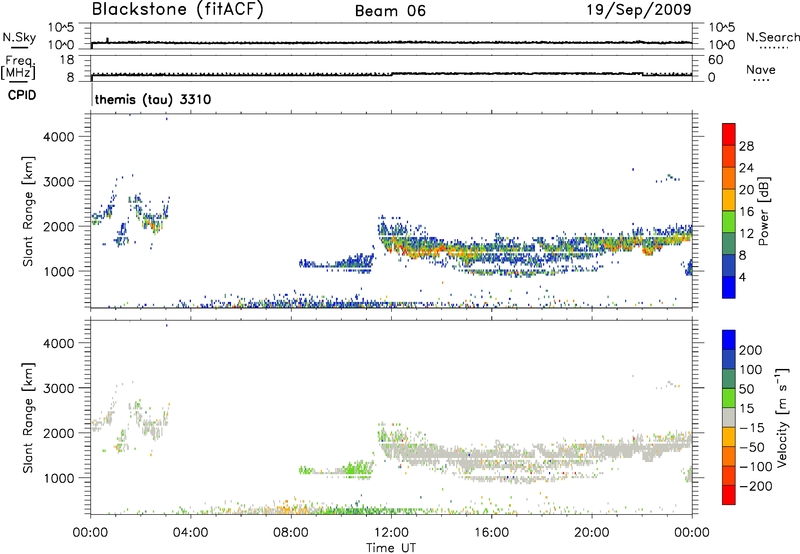Screen dimensions: 800x554
Task: Click '3000' on the Velocity panel range axis
Action: [59, 388]
